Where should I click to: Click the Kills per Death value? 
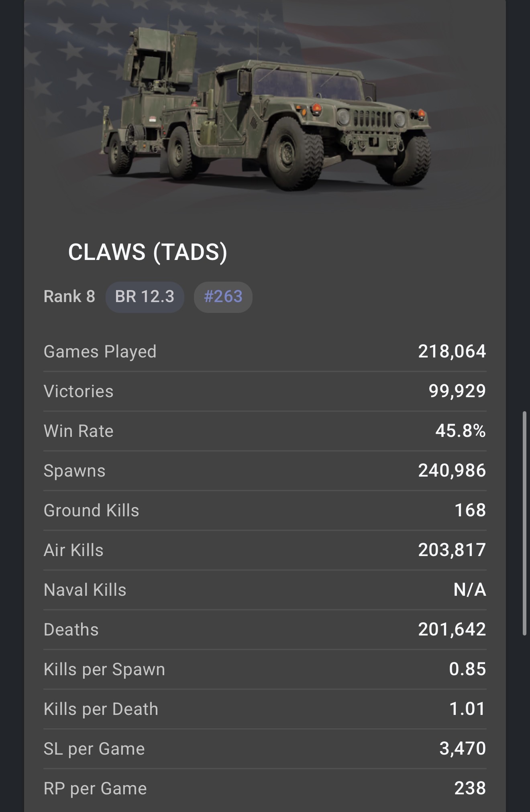pos(467,709)
